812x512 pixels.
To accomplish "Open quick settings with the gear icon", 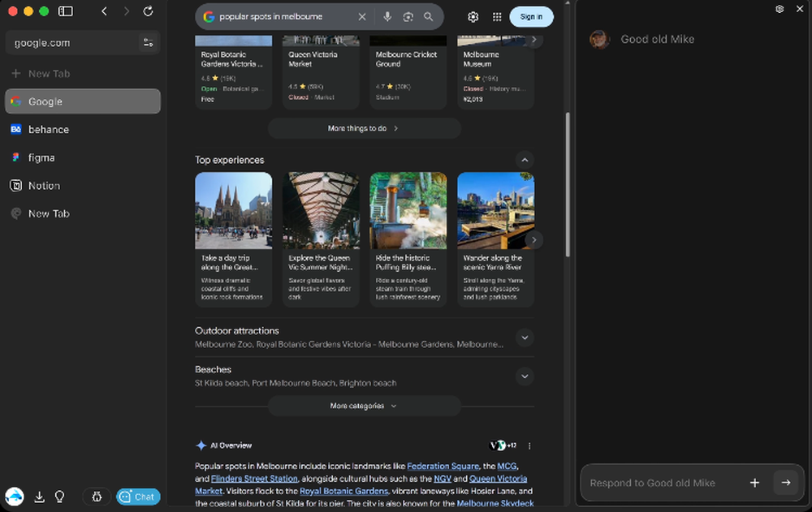I will click(473, 16).
